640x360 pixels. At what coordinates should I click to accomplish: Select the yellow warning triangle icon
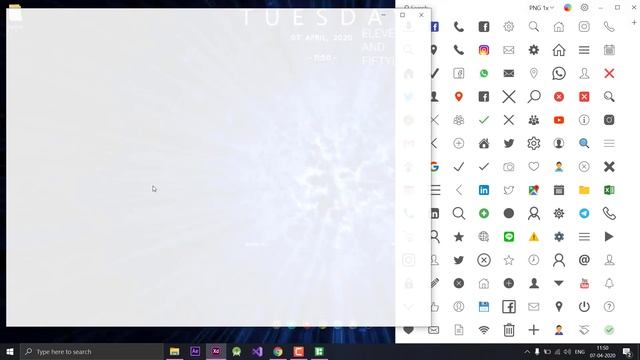(x=533, y=237)
